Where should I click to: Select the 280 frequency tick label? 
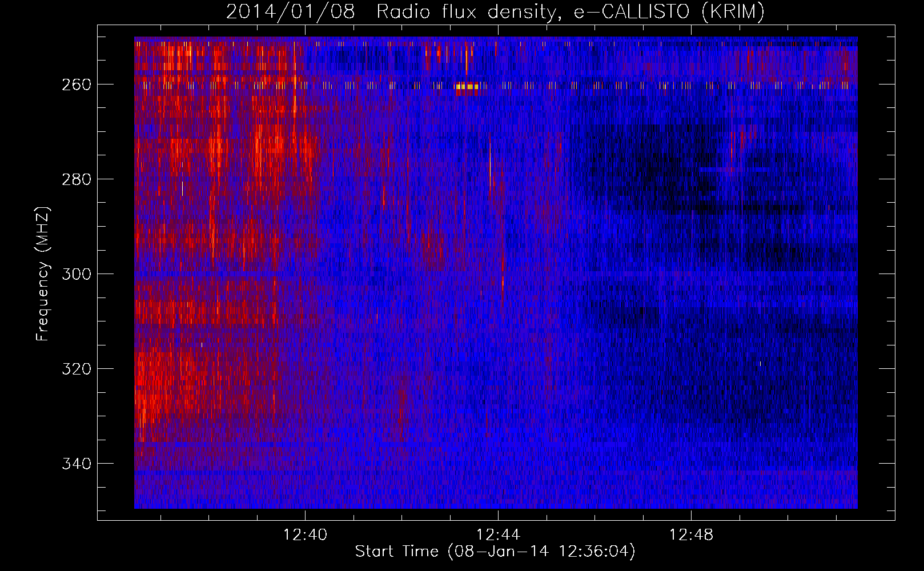(x=77, y=179)
